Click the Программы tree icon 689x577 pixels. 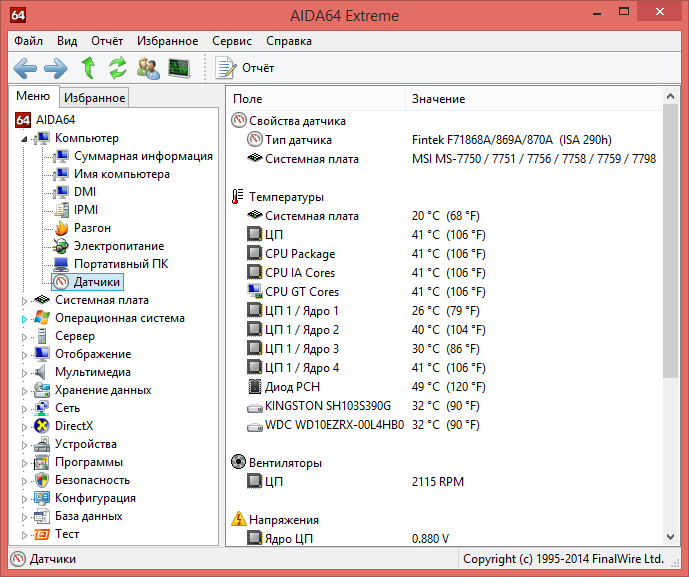pos(42,462)
